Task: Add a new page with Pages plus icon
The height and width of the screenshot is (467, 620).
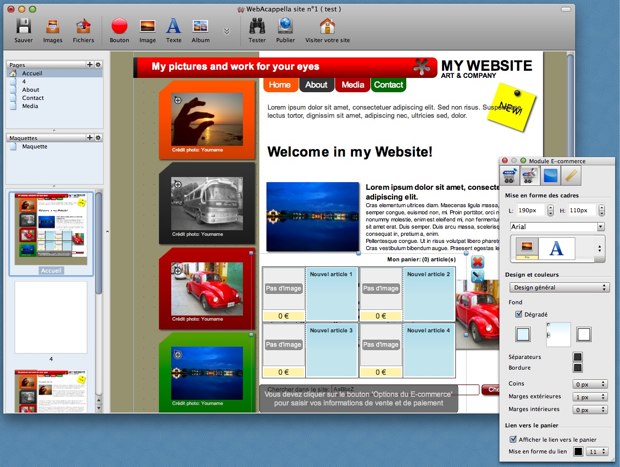Action: pos(89,64)
